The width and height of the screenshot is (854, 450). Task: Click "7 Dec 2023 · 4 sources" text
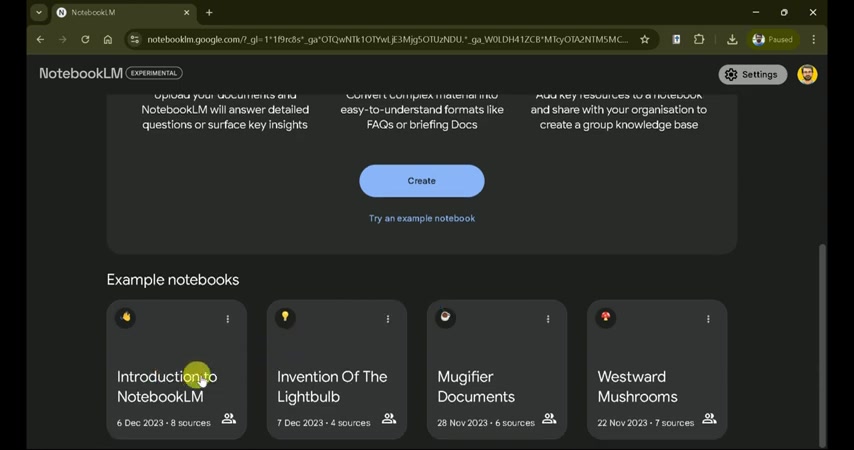(x=324, y=423)
